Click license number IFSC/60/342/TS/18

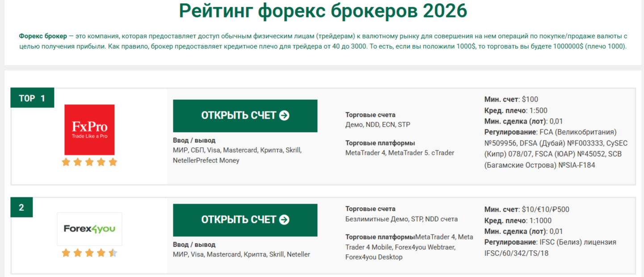coord(516,253)
